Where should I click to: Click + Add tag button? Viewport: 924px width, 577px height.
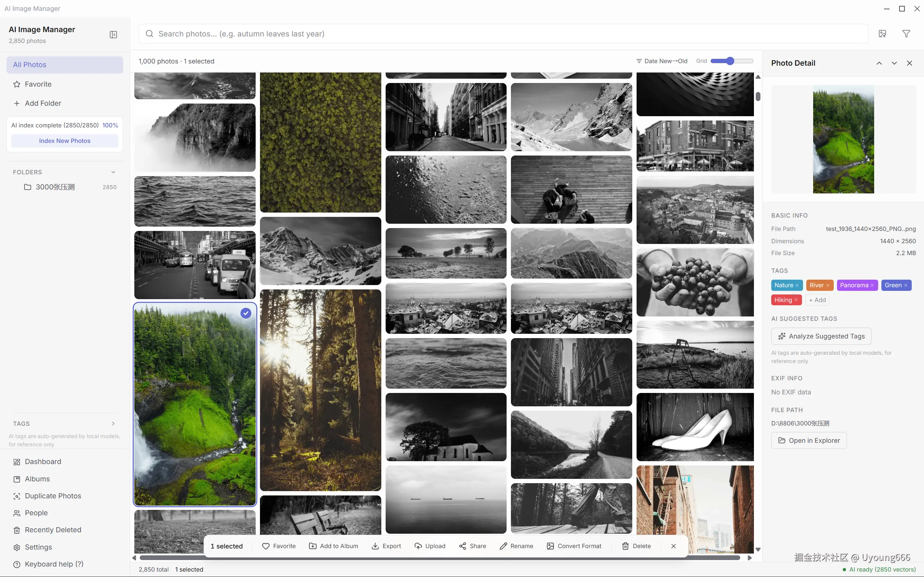coord(817,300)
